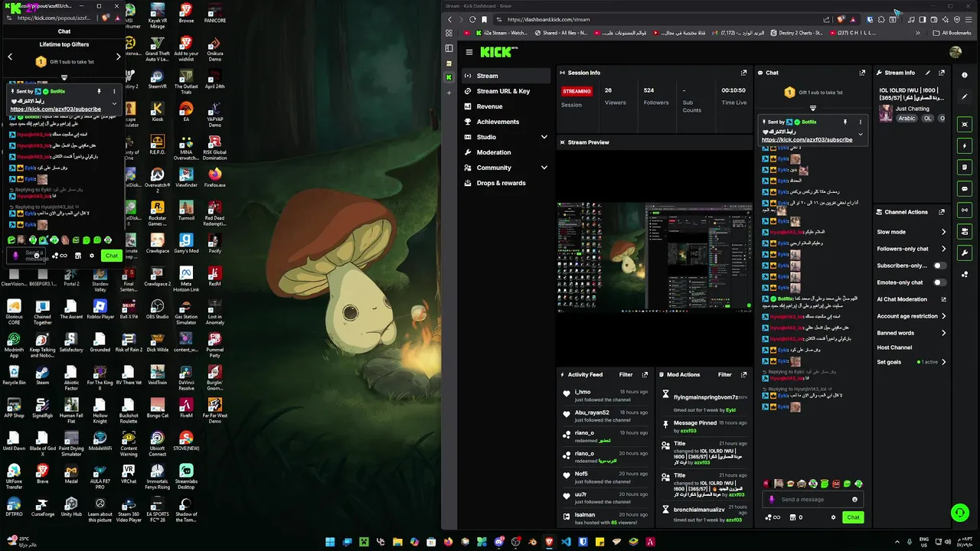Select Stream in the sidebar

[506, 76]
